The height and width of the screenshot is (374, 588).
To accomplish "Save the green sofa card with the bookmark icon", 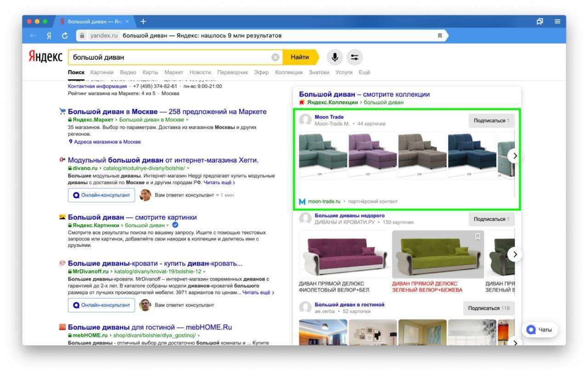I will pyautogui.click(x=477, y=236).
